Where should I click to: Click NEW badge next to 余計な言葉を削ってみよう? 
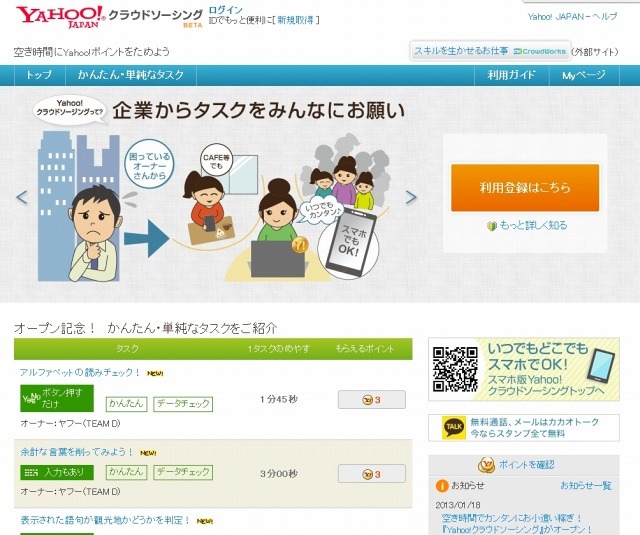[x=148, y=453]
